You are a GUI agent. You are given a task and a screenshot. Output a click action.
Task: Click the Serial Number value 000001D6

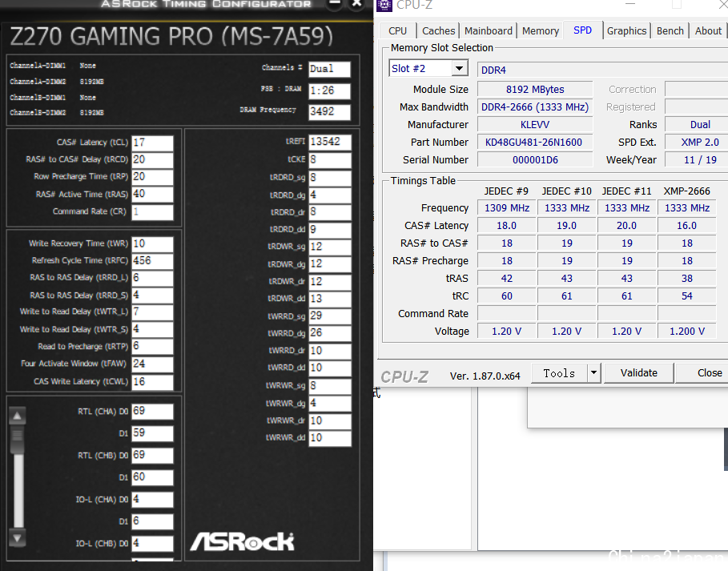point(535,159)
